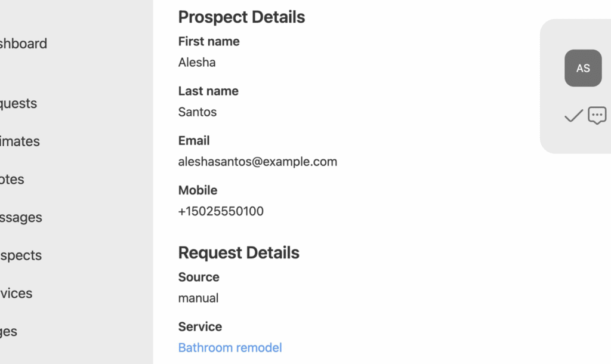Click the mobile number +15025550100
This screenshot has height=364, width=611.
221,211
